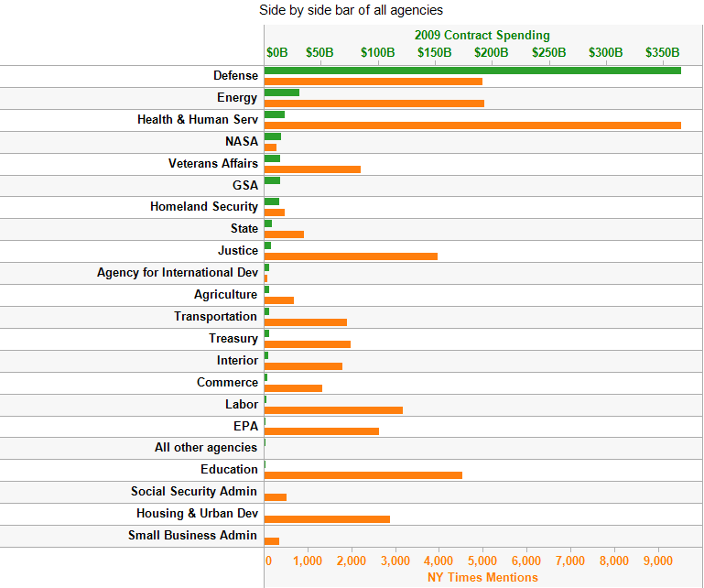Click the chart title 'Side by side bar of all agencies'

coord(352,10)
